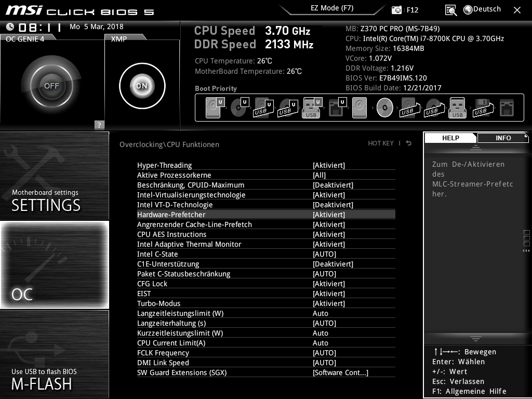Click the back arrow beside HOT KEY
Screen dimensions: 532x399
(x=409, y=143)
